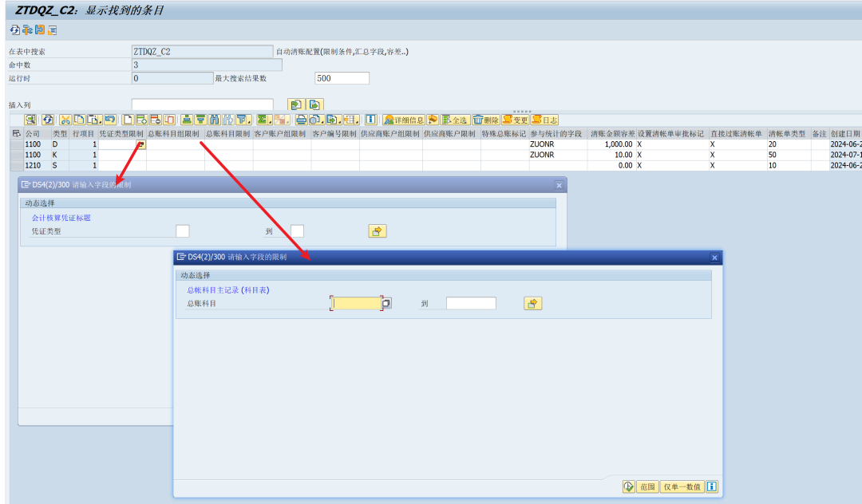Open value help in 凭证类型限制 cell of first row
862x504 pixels.
click(x=140, y=144)
